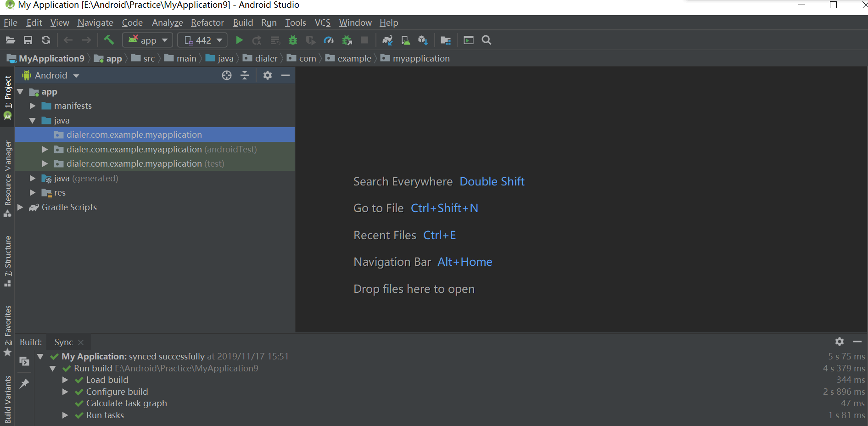This screenshot has height=426, width=868.
Task: Close the Sync tab in Build panel
Action: (x=80, y=342)
